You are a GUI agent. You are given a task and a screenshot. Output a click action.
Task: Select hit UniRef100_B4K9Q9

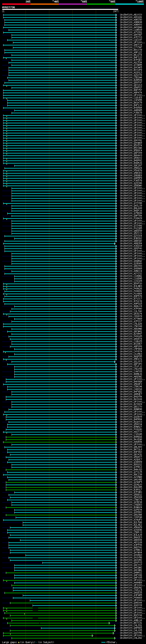(x=131, y=382)
